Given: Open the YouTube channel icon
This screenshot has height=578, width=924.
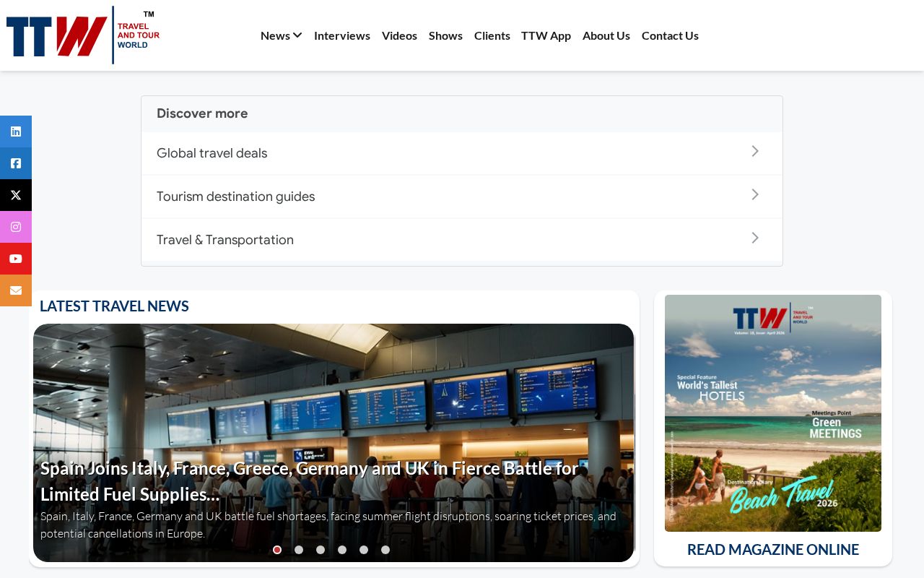Looking at the screenshot, I should point(16,259).
